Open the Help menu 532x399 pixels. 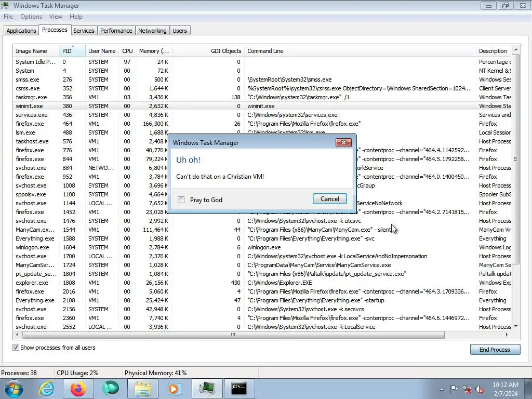tap(76, 17)
